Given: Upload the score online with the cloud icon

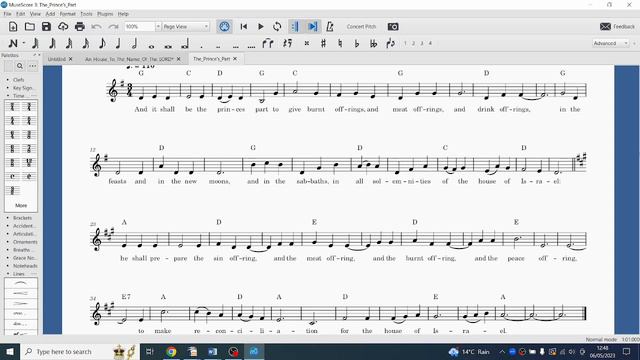Looking at the screenshot, I should pyautogui.click(x=63, y=27).
